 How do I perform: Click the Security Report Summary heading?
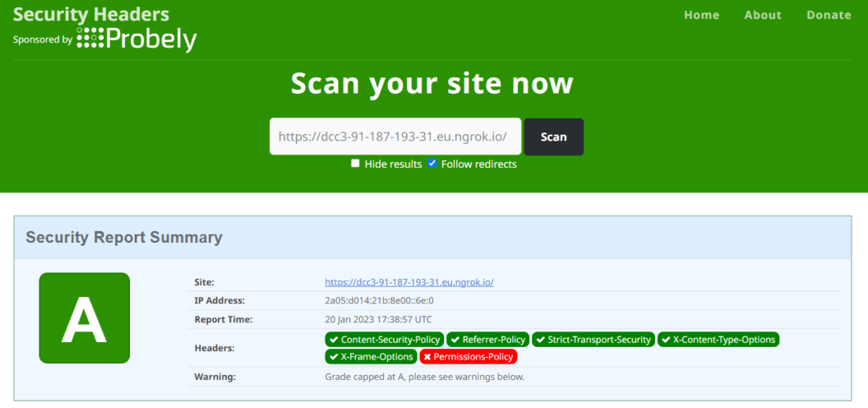[x=124, y=237]
